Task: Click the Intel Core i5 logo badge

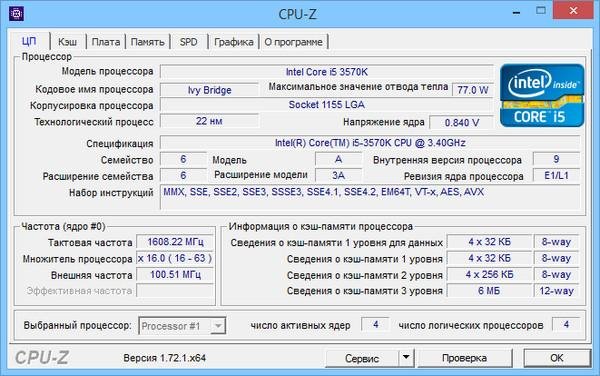Action: click(542, 96)
